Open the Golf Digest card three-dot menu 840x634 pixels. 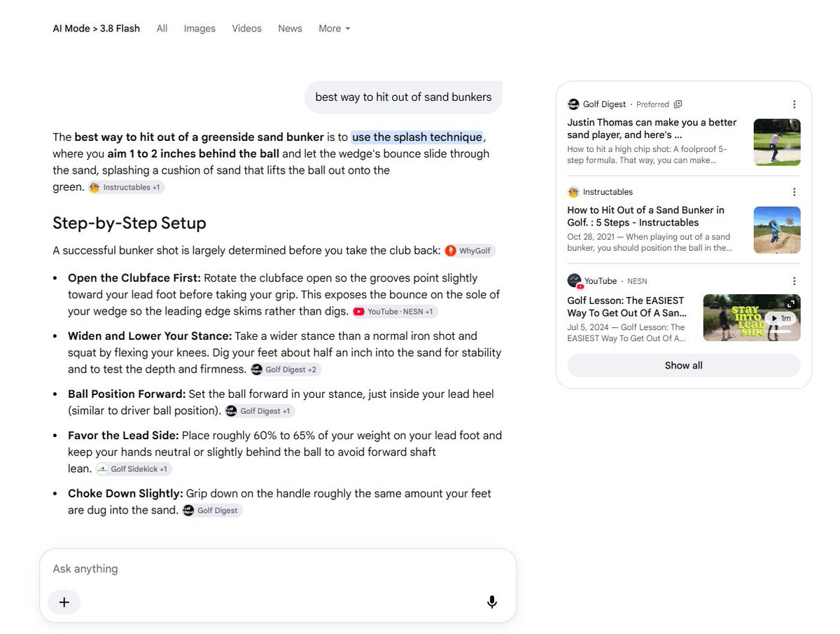(794, 104)
